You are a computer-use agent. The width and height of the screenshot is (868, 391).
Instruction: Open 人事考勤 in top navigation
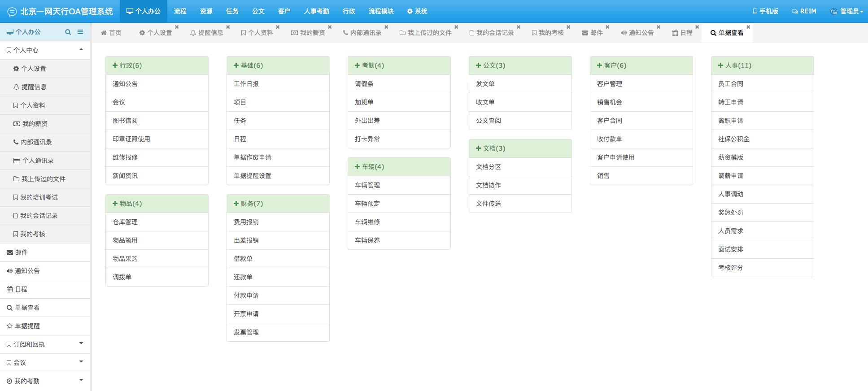point(316,11)
